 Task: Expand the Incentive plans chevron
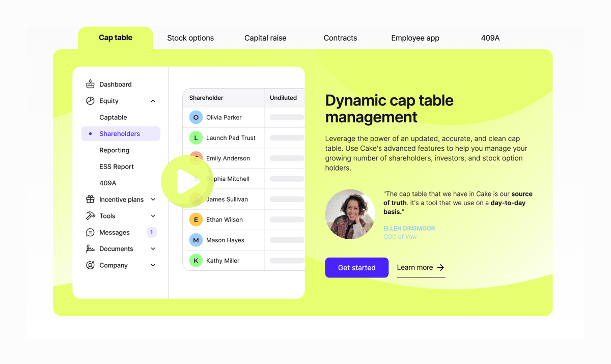153,199
